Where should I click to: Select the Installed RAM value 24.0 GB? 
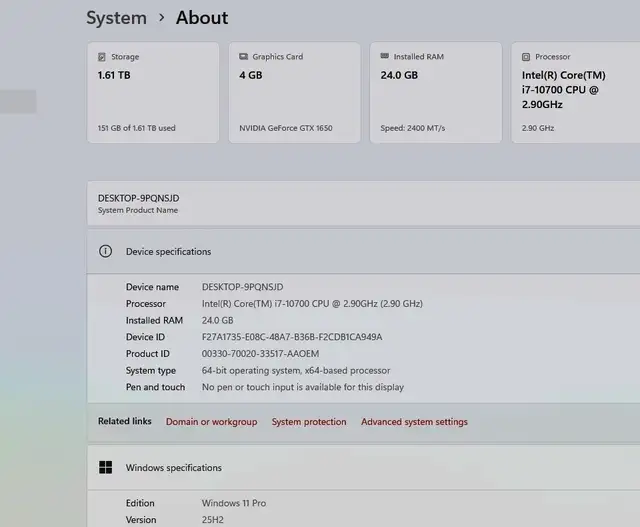[218, 320]
